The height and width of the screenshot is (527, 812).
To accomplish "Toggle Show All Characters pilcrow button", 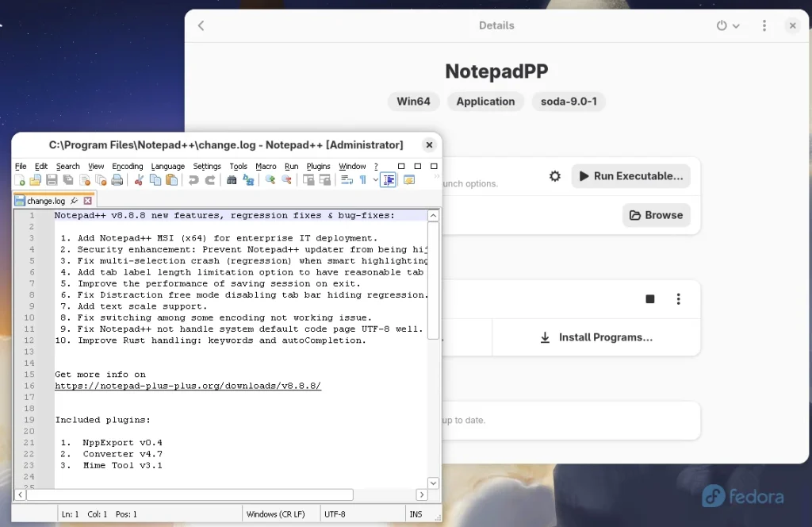I will 363,180.
